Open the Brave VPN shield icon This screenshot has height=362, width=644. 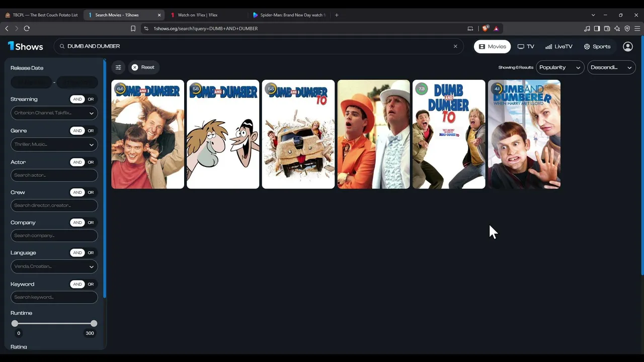point(627,29)
